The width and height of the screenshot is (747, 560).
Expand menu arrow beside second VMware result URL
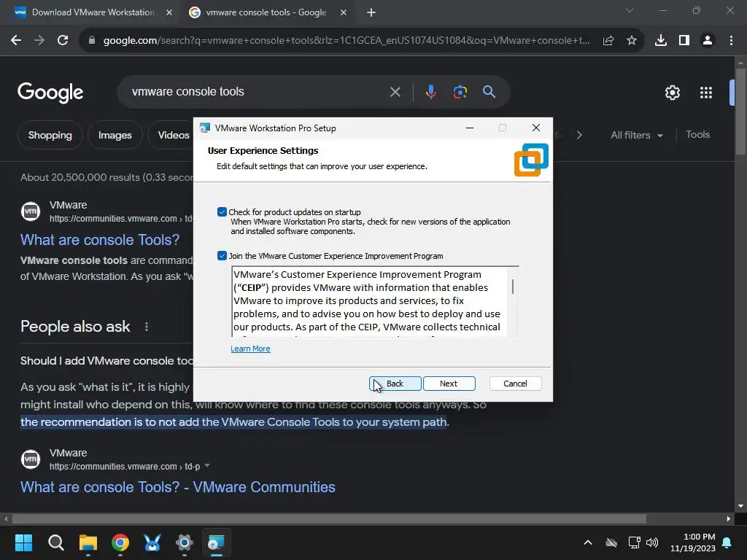(x=206, y=466)
